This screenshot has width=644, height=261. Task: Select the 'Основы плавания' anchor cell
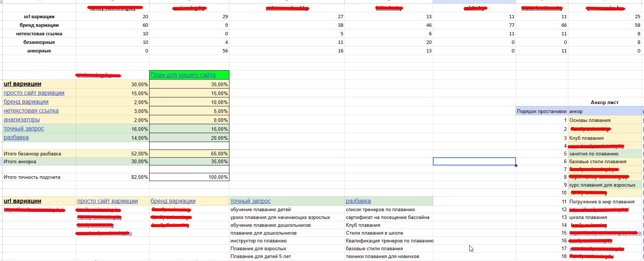click(x=590, y=120)
